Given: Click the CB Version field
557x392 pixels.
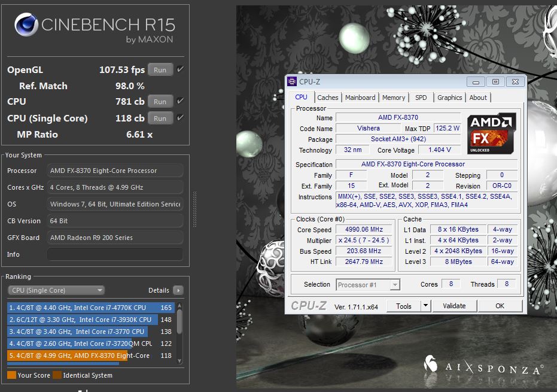Looking at the screenshot, I should pyautogui.click(x=115, y=221).
